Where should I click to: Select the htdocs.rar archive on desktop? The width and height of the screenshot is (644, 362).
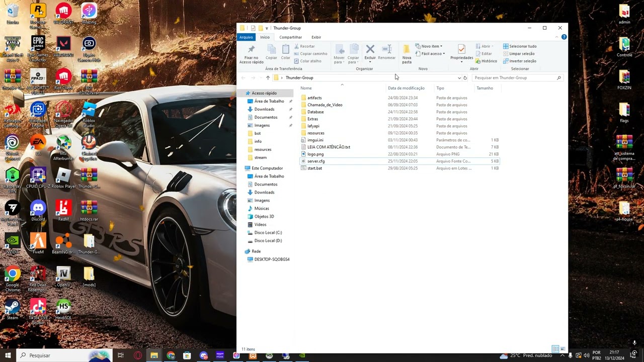(x=89, y=211)
